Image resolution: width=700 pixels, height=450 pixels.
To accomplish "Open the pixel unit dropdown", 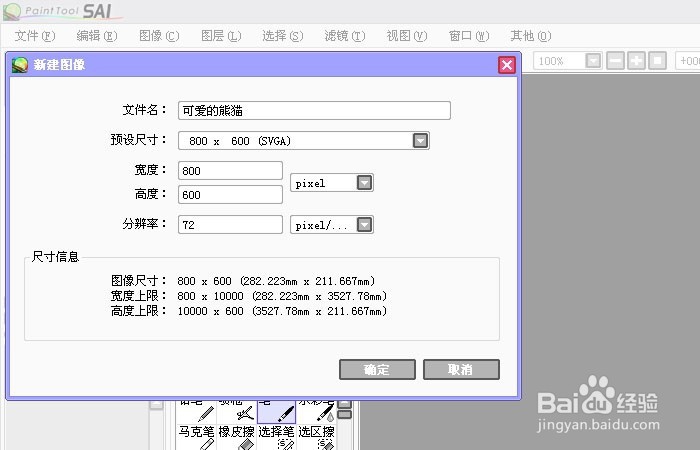I will pyautogui.click(x=364, y=183).
